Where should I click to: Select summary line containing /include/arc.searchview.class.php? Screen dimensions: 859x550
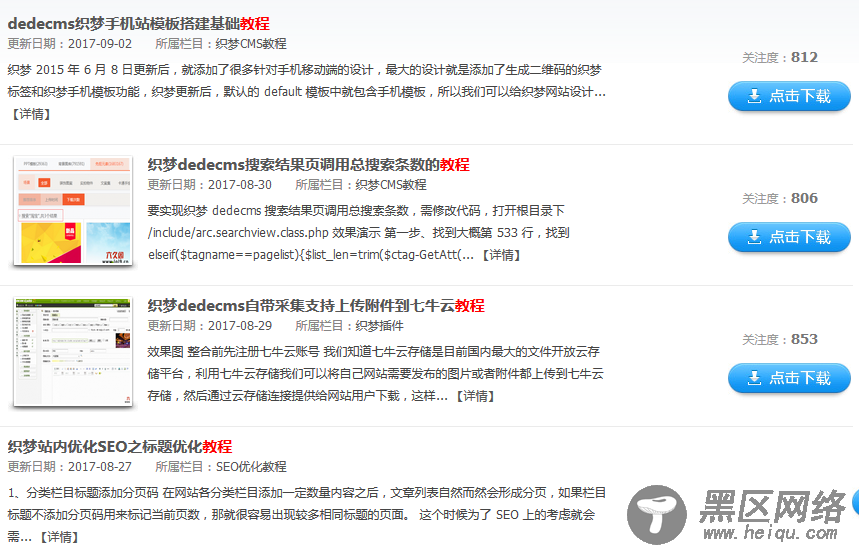tap(359, 233)
